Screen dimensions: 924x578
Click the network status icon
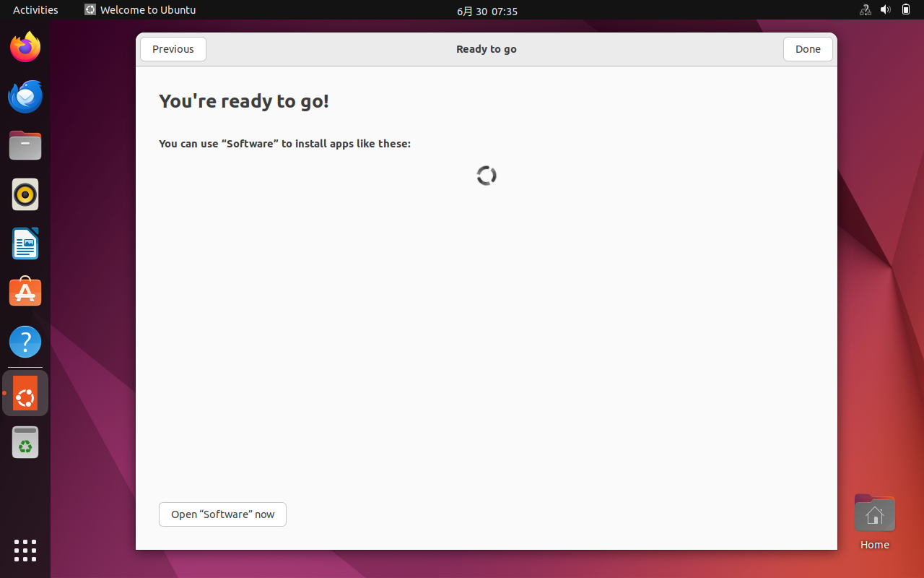click(x=865, y=10)
